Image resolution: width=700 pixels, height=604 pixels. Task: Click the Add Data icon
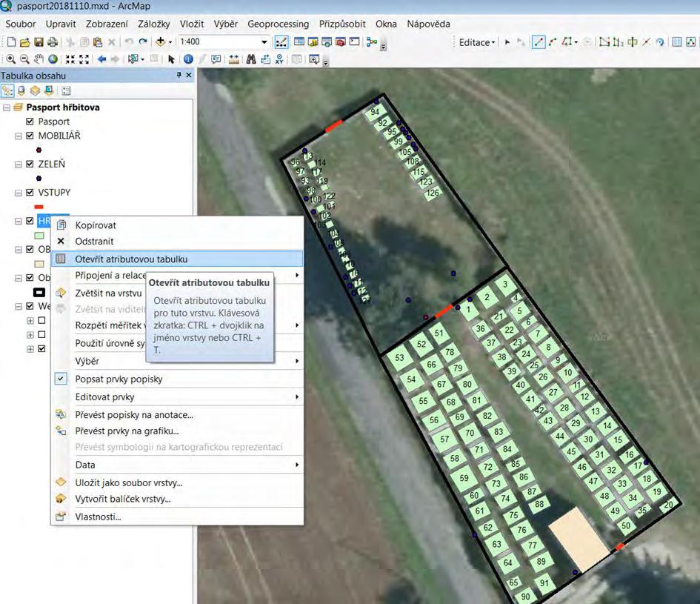click(161, 42)
